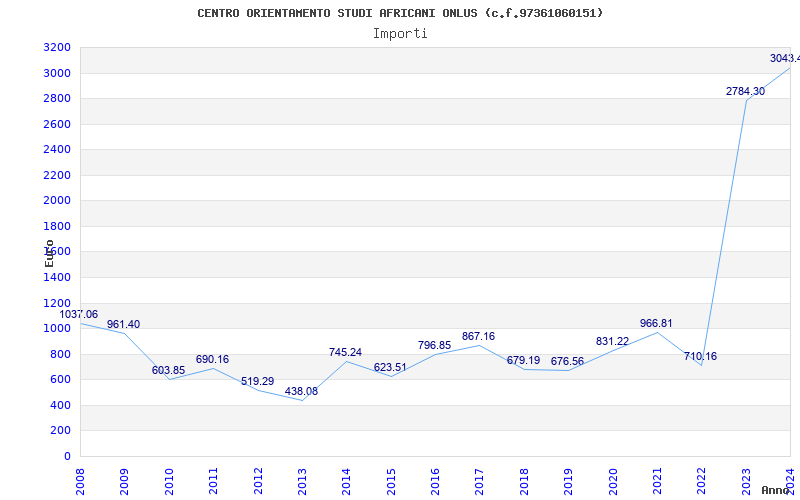Click data label 961.40

click(123, 325)
